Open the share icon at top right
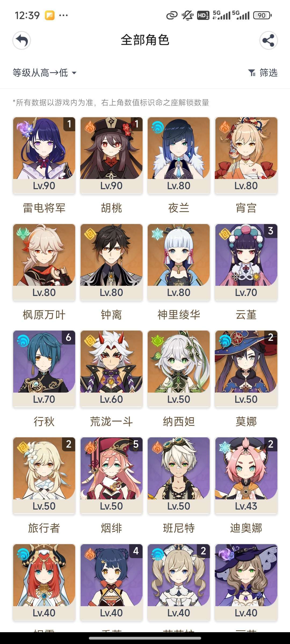The height and width of the screenshot is (644, 290). pos(269,41)
